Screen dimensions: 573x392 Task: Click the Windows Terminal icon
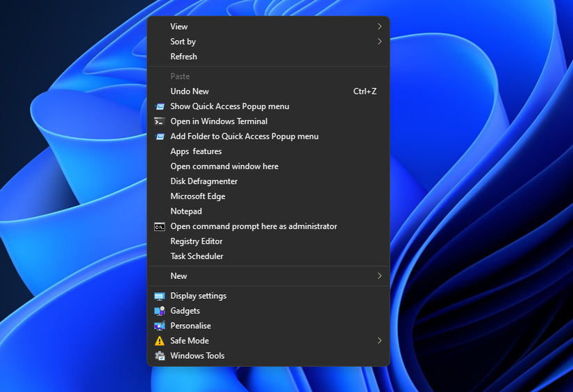(x=160, y=121)
